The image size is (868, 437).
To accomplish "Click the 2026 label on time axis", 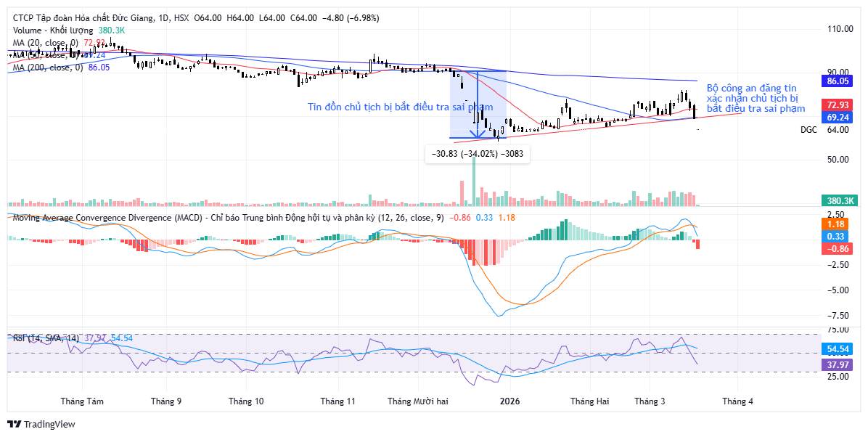I will (510, 401).
